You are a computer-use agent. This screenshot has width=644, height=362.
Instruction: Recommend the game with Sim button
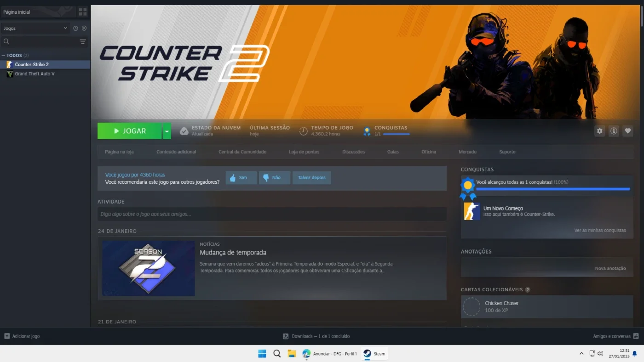pyautogui.click(x=241, y=178)
